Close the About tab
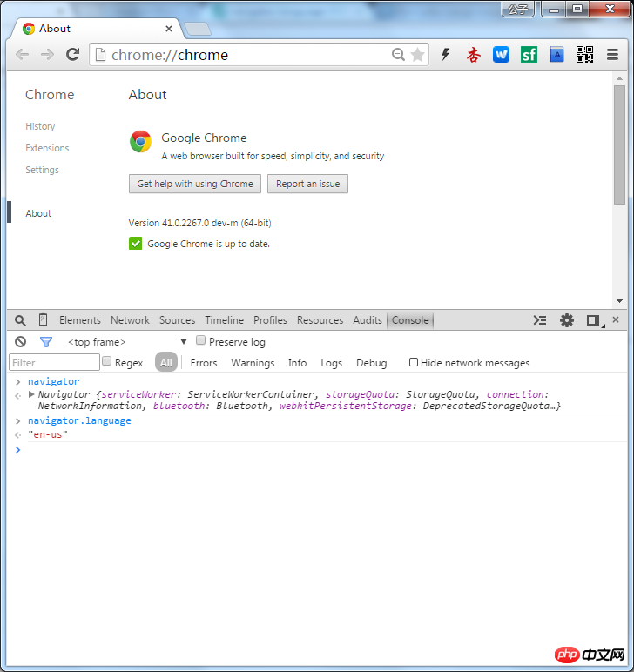 [x=169, y=29]
